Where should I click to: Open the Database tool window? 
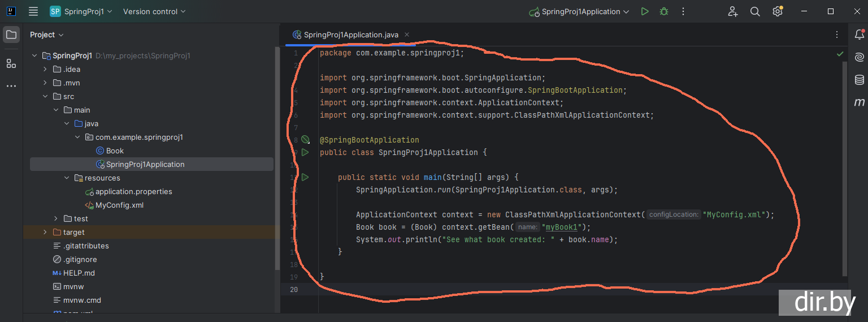pos(859,80)
